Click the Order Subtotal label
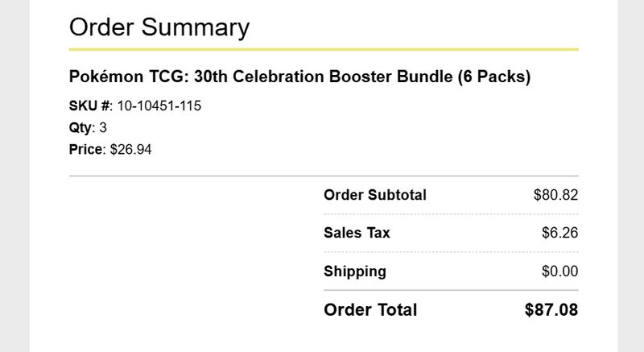The width and height of the screenshot is (644, 352). pyautogui.click(x=375, y=195)
